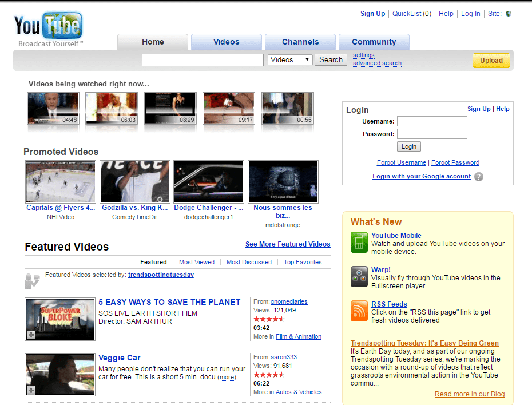Open the NHLVideo channel link
This screenshot has width=532, height=405.
(x=61, y=217)
